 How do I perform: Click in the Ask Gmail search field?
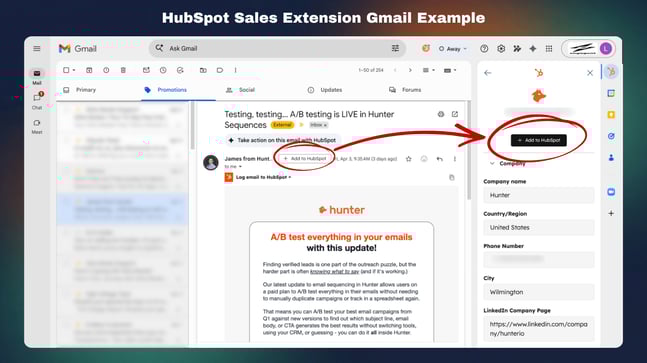click(276, 48)
